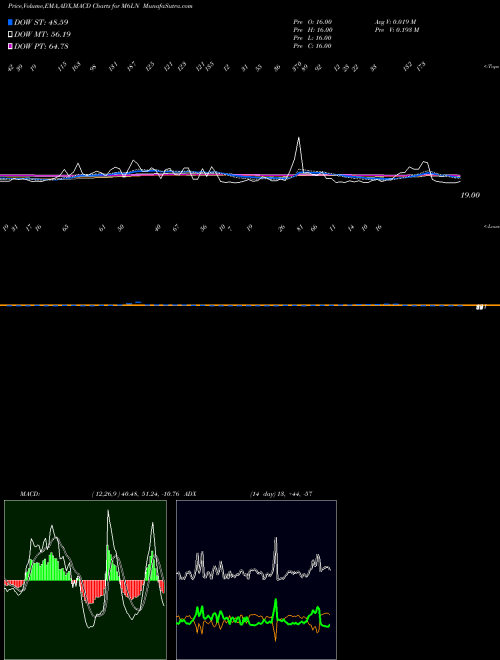Click the 'Pre C: 16.00' value
Screen dimensions: 500x660
click(313, 46)
